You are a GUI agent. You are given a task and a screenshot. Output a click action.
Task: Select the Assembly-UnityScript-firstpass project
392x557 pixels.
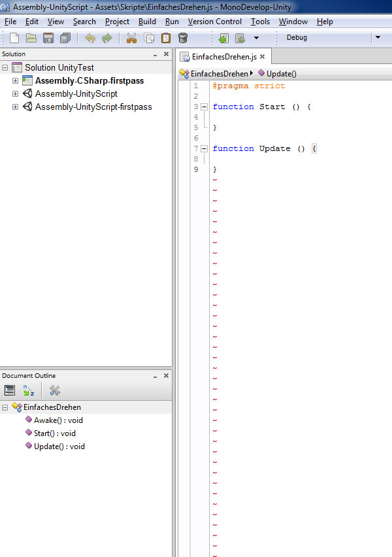93,107
